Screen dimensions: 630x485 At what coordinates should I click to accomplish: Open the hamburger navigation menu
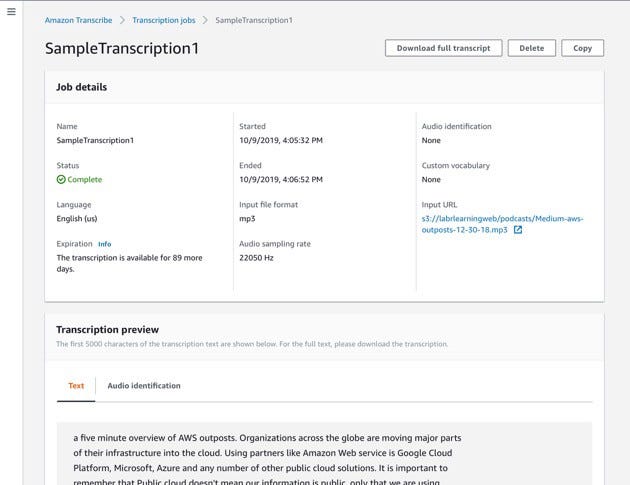click(x=11, y=11)
